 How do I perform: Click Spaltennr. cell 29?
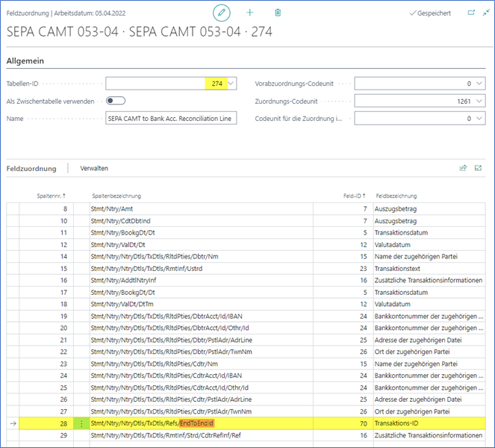[x=46, y=435]
